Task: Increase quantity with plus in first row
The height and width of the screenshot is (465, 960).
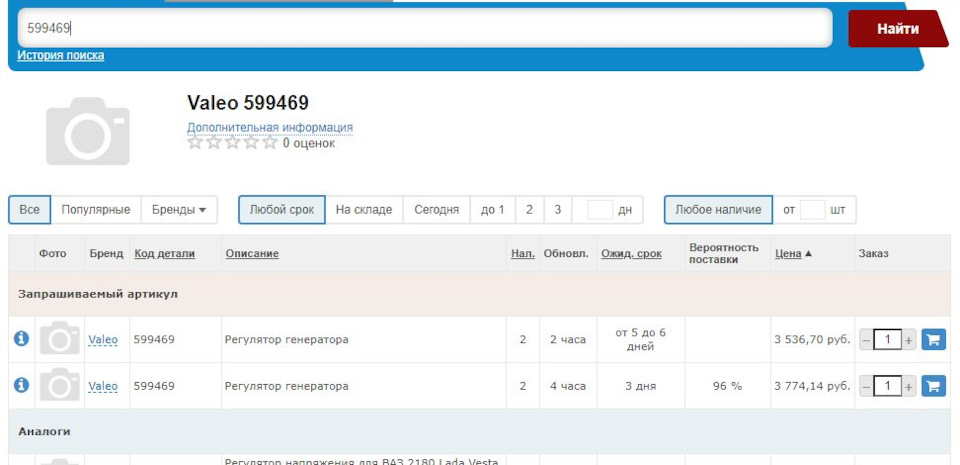Action: click(x=909, y=340)
